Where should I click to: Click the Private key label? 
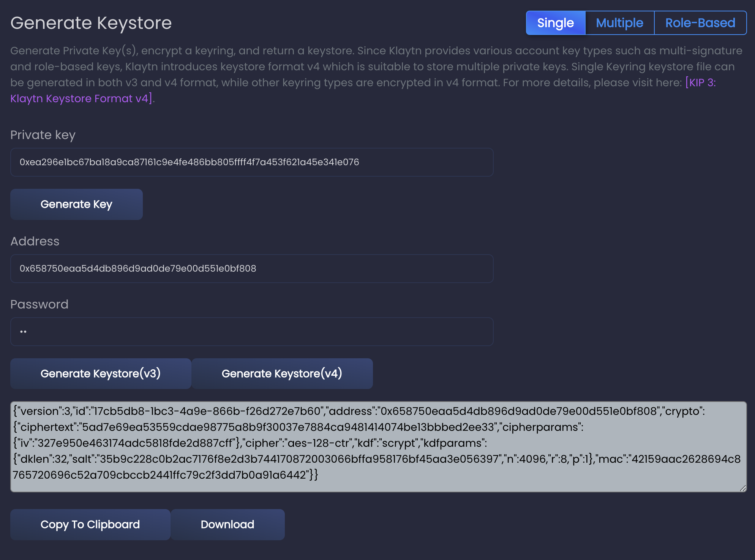click(43, 135)
